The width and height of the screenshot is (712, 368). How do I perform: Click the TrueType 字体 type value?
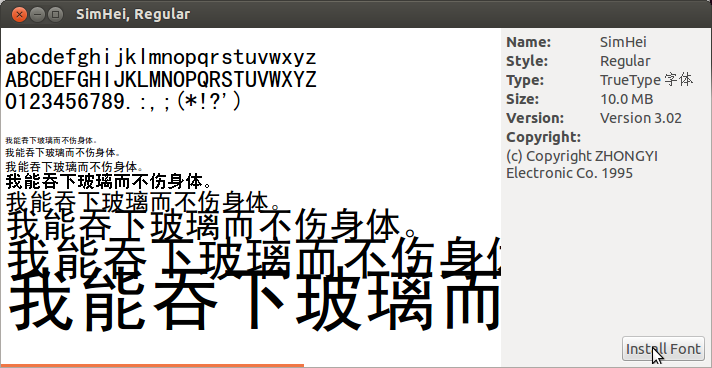coord(647,80)
